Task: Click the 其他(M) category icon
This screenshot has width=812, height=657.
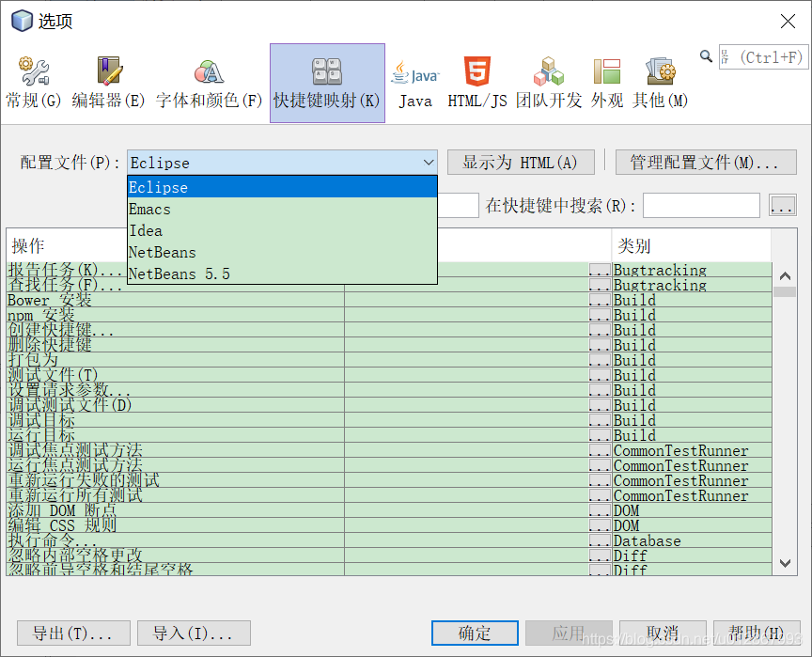Action: click(x=661, y=70)
